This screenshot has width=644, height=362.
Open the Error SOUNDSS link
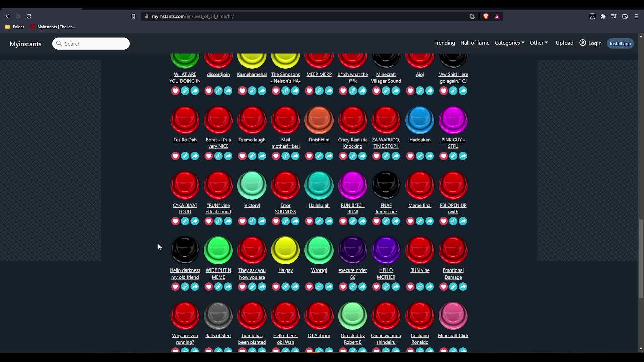(285, 208)
